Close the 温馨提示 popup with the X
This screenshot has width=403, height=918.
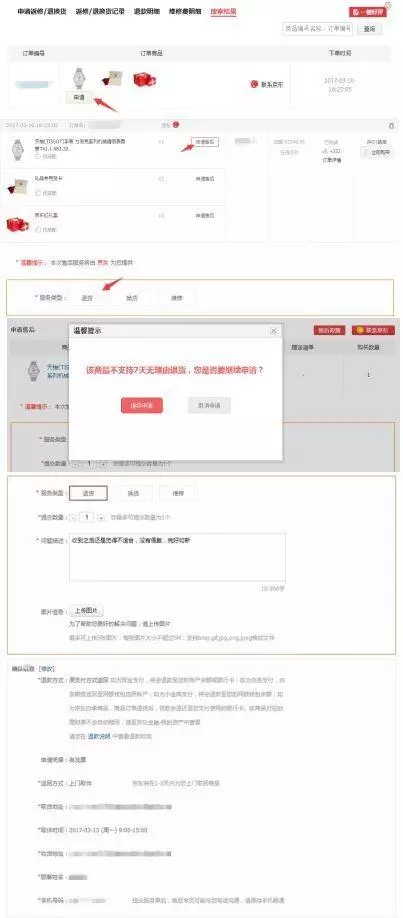[274, 331]
